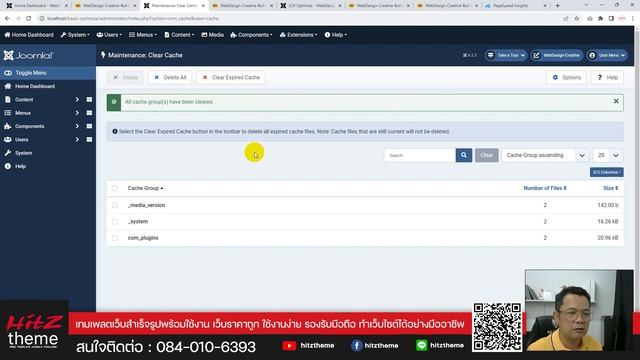Screen dimensions: 640x360
Task: Expand the Content sidebar section
Action: (x=77, y=99)
